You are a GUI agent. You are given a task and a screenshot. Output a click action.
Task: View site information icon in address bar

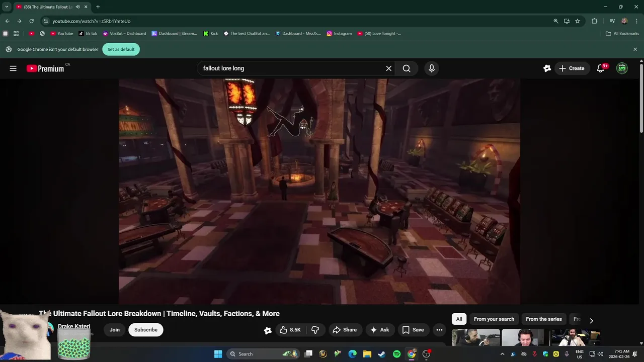tap(46, 21)
